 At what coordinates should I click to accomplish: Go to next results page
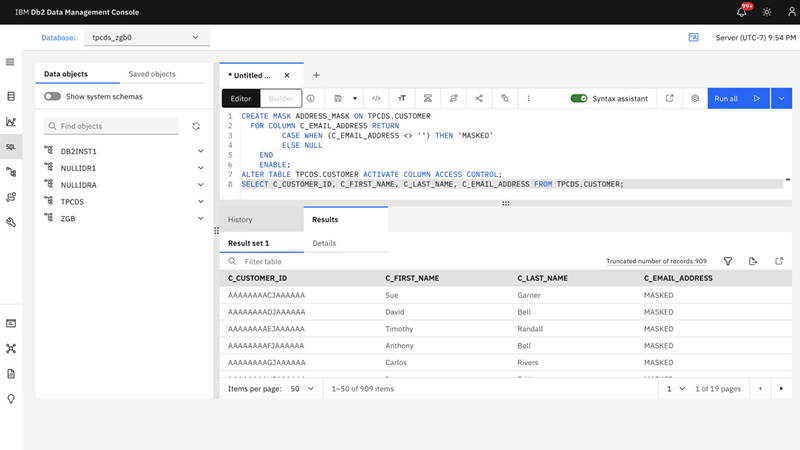click(781, 388)
